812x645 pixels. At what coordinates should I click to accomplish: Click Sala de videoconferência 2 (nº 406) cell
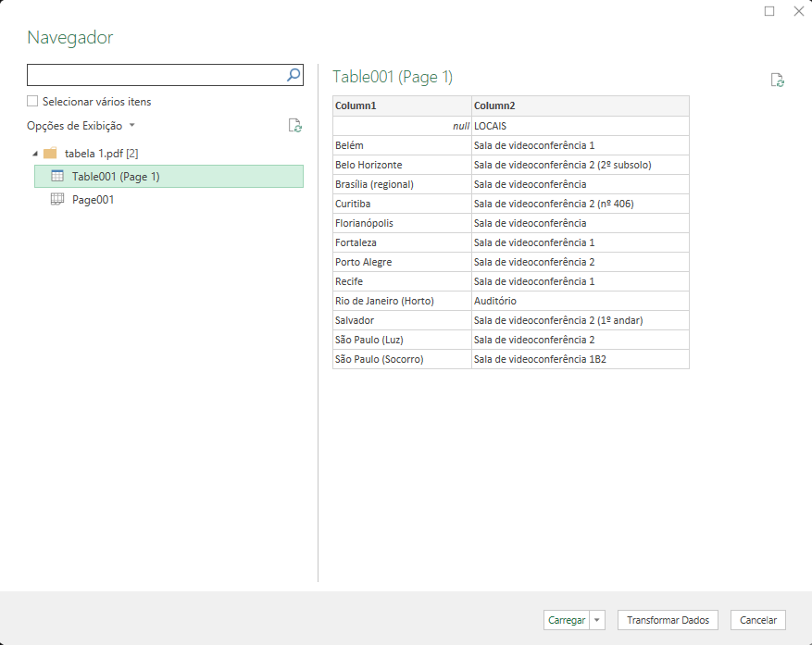click(580, 204)
